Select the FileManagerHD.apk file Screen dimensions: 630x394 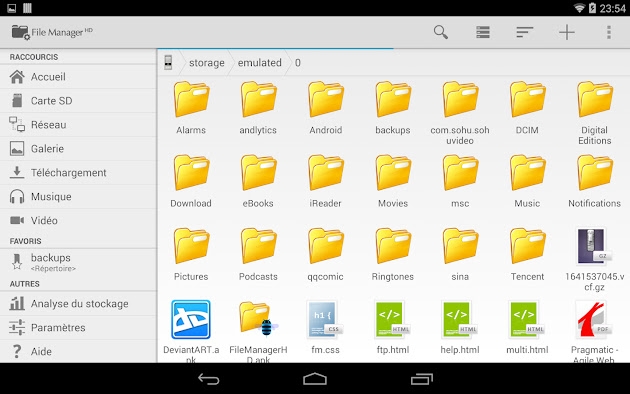258,331
